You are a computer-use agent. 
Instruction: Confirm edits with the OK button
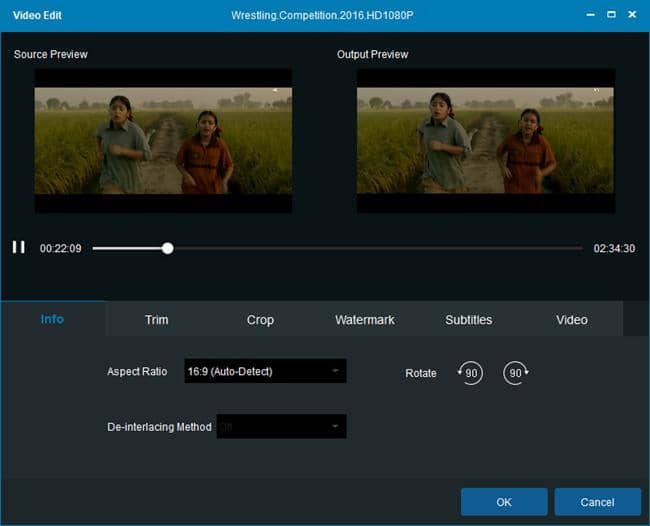point(504,502)
